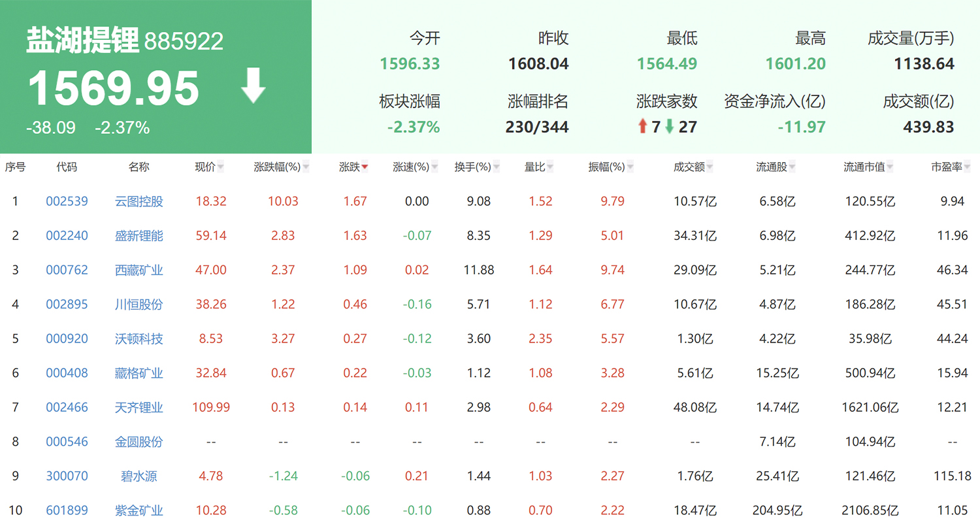Open the sort dropdown on 市盈率 column
Screen dimensions: 980x532
(966, 166)
